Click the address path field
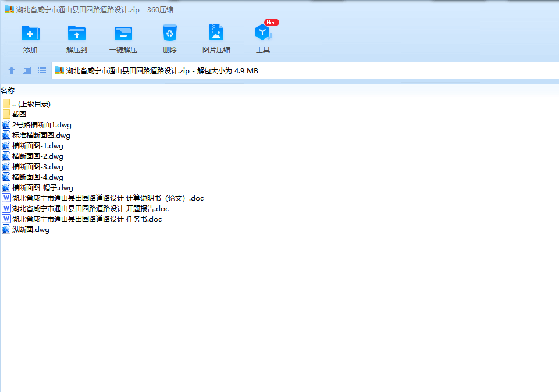Screen dimensions: 559x392 tap(305, 70)
